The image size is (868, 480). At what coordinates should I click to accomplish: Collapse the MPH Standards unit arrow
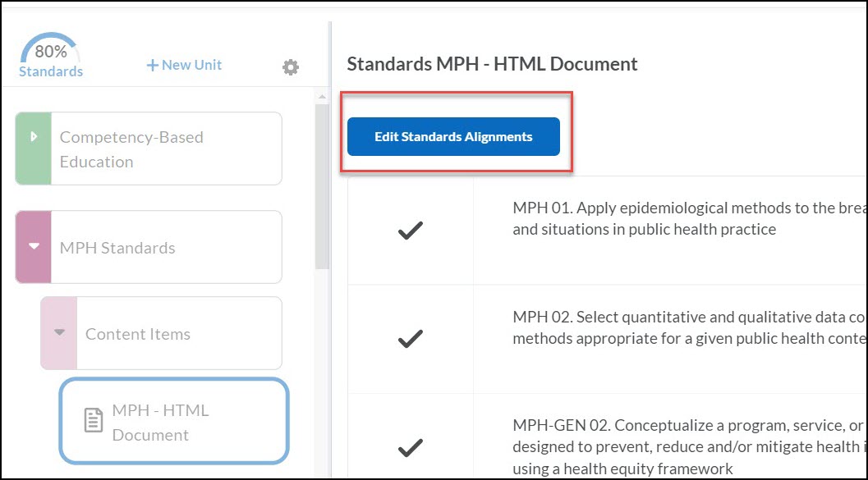point(34,247)
